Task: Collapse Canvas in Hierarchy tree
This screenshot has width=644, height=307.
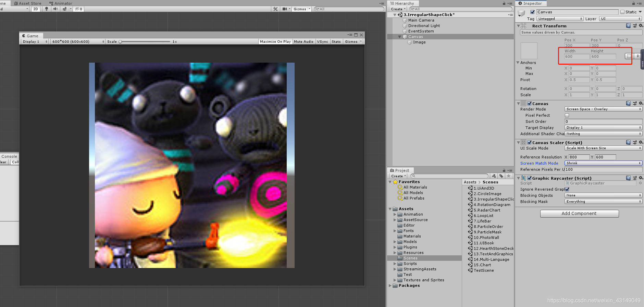Action: (x=399, y=37)
